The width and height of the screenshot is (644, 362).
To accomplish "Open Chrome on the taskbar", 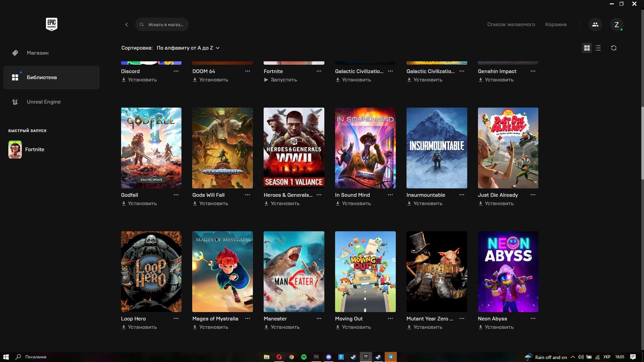I will coord(291,357).
